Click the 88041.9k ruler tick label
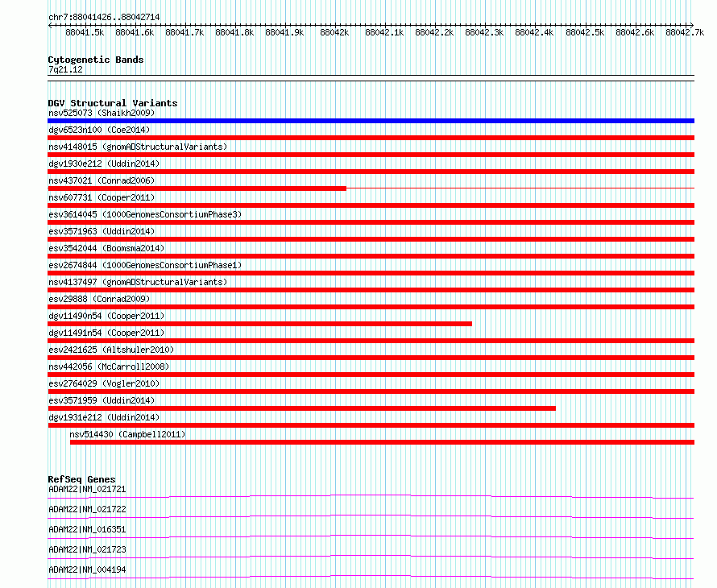Screen dimensions: 717x588 pos(284,32)
